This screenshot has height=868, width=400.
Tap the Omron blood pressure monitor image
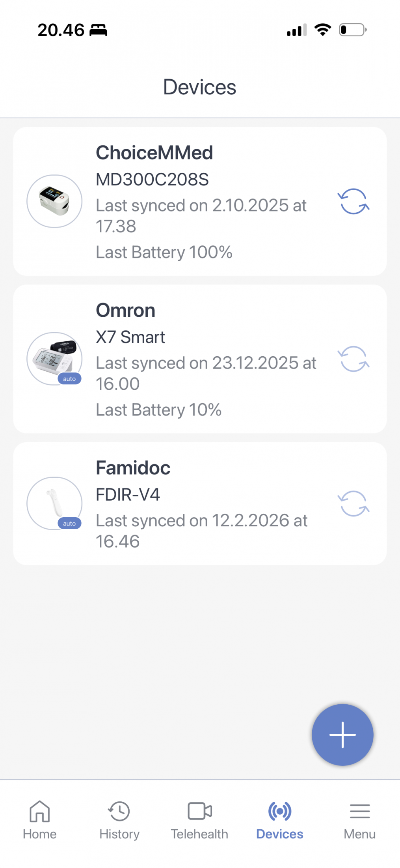pos(54,357)
